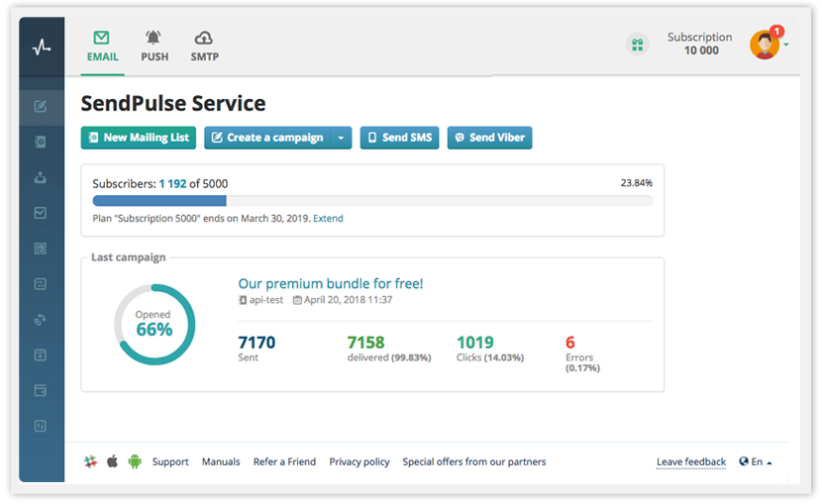The width and height of the screenshot is (822, 504).
Task: Click the 1019 Clicks figure
Action: pyautogui.click(x=475, y=343)
